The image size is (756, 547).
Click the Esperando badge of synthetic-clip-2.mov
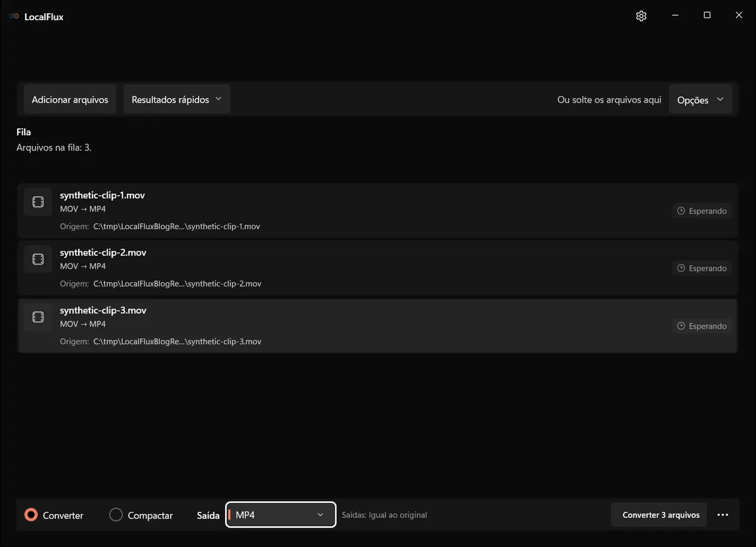click(702, 268)
